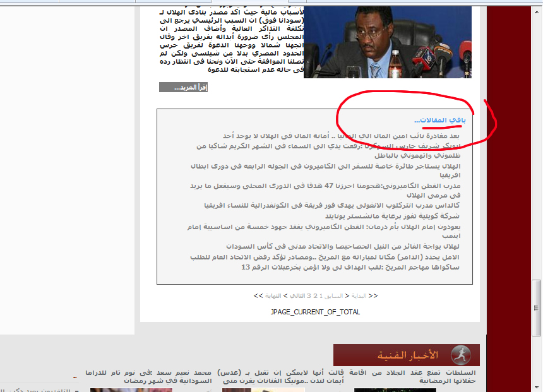The image size is (543, 392).
Task: Click the 'التالي' next page link
Action: (297, 295)
